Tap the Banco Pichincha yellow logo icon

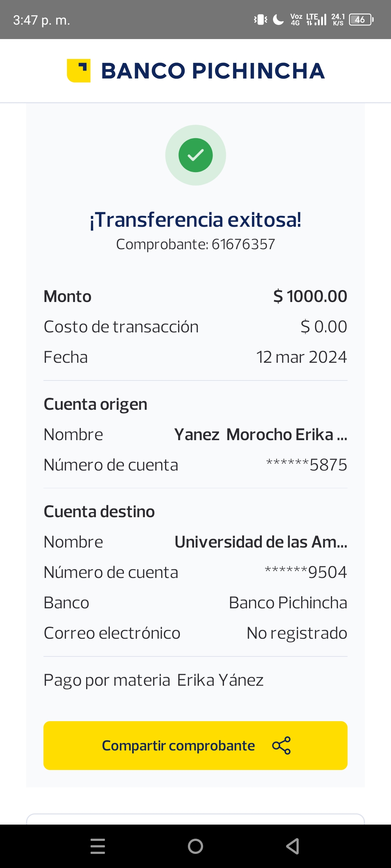pos(79,71)
